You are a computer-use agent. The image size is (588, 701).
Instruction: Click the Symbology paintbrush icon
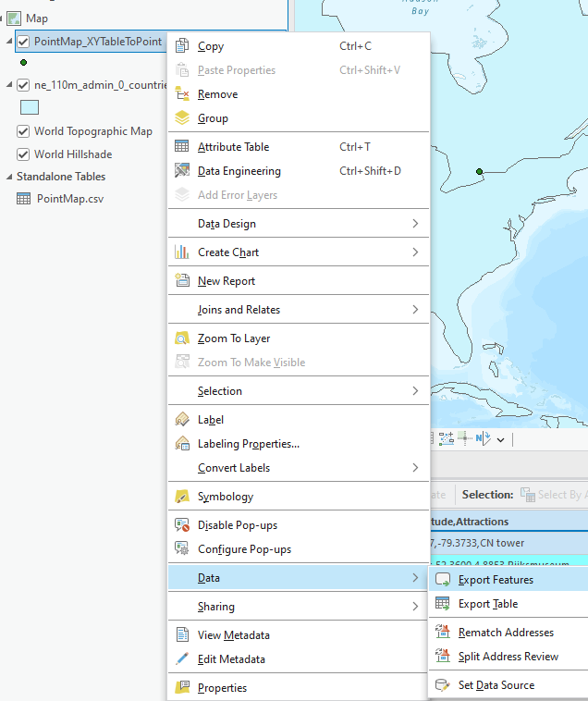pos(182,497)
